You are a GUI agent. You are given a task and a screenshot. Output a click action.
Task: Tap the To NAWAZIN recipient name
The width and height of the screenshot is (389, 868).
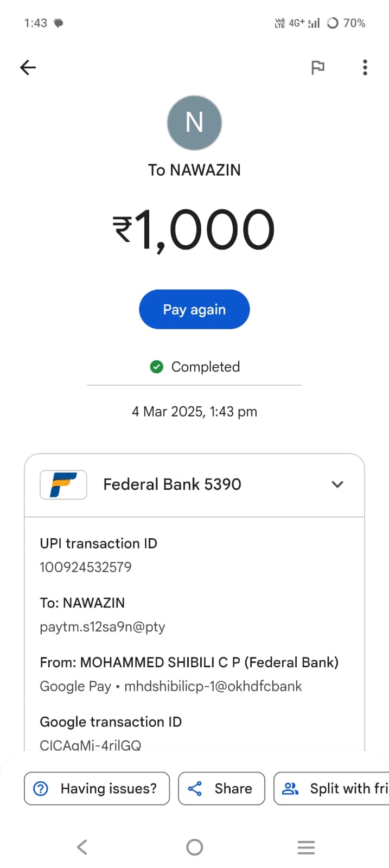point(194,170)
